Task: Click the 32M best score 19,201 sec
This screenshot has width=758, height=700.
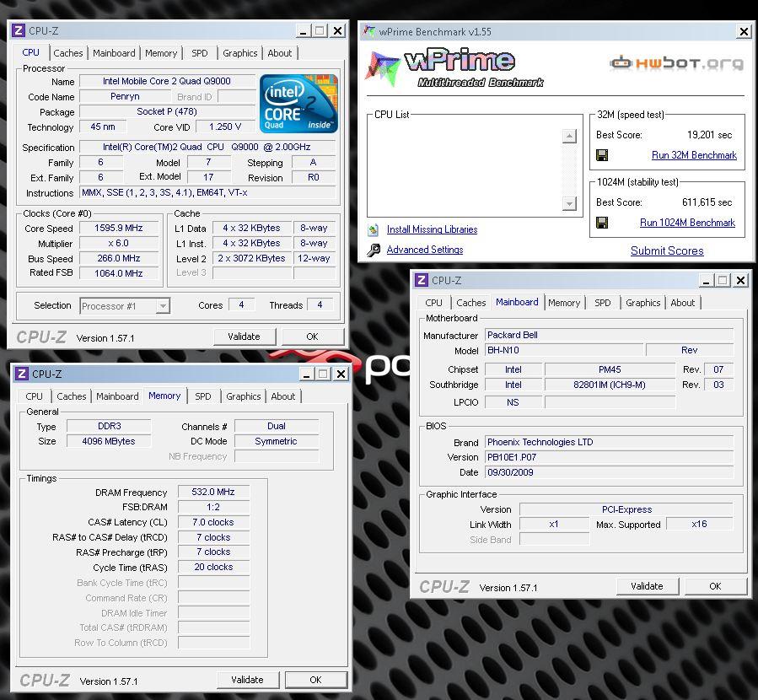Action: point(710,135)
